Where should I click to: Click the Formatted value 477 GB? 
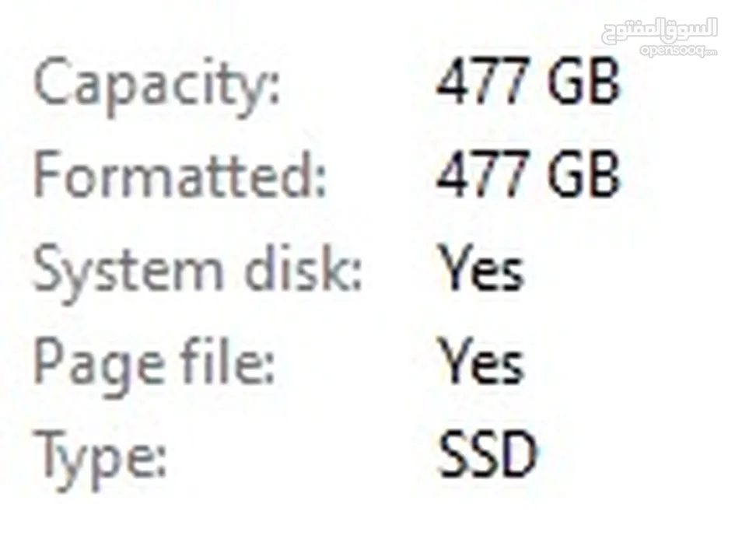(528, 174)
